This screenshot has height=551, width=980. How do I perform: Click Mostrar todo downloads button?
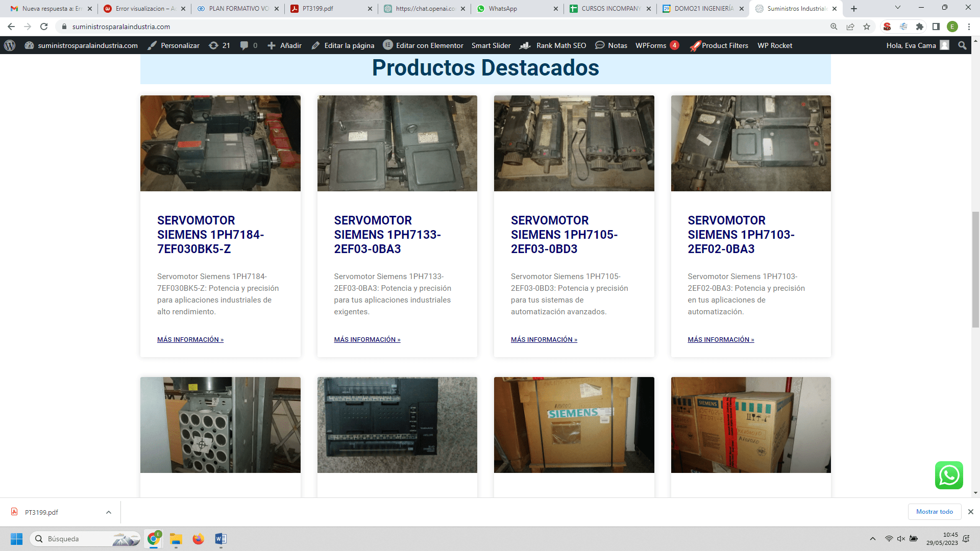[x=935, y=512]
